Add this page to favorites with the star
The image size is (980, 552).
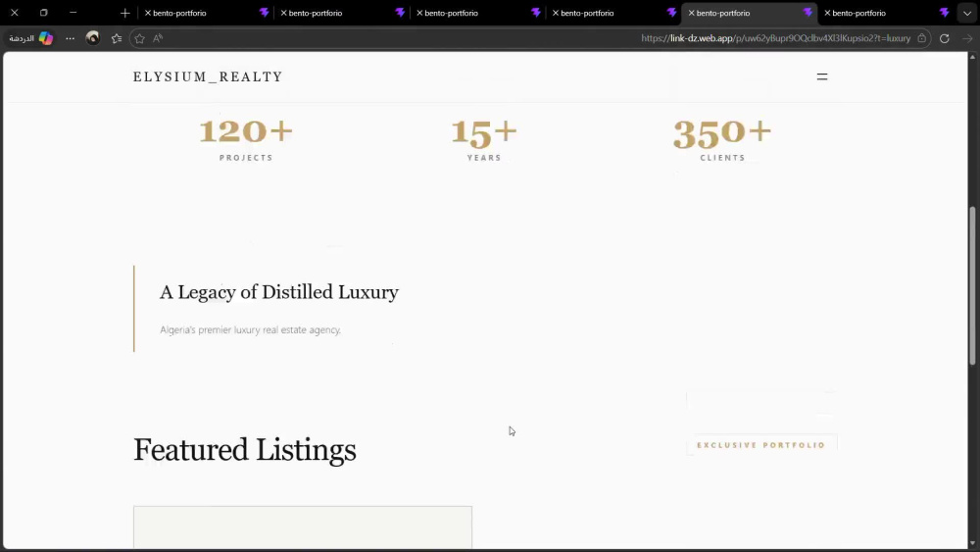click(139, 39)
